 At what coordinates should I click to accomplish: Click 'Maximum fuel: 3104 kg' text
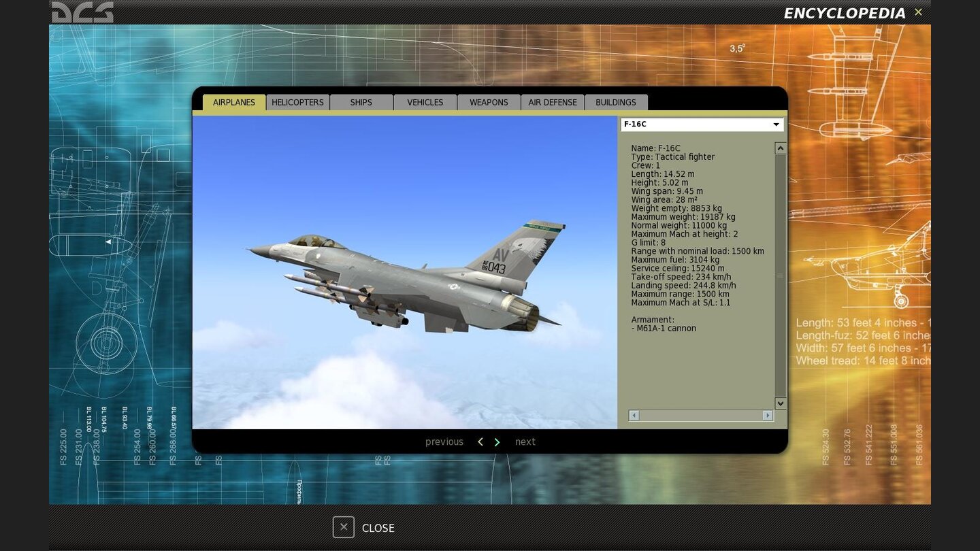[675, 260]
